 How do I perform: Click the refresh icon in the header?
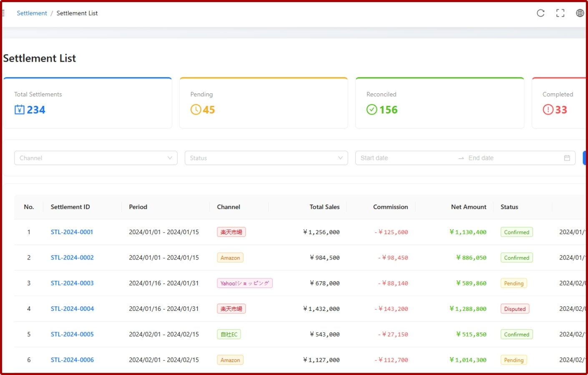point(540,13)
